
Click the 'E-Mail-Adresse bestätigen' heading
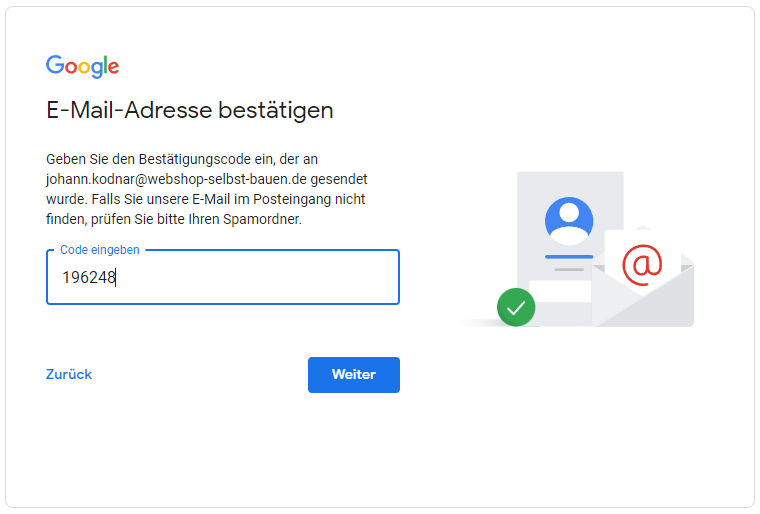(190, 110)
